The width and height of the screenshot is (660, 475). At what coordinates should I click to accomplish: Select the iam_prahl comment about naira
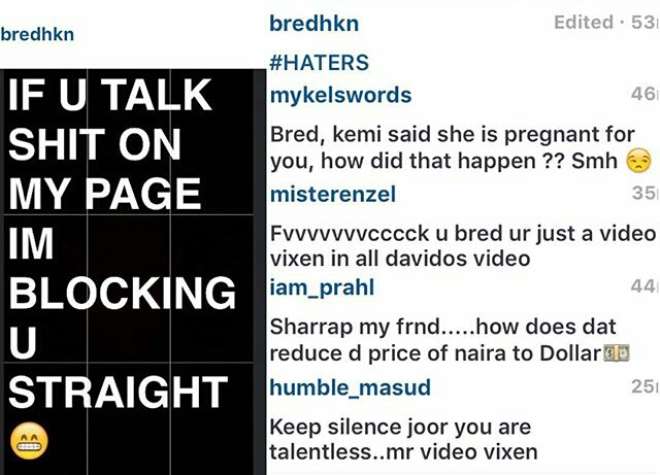point(450,340)
